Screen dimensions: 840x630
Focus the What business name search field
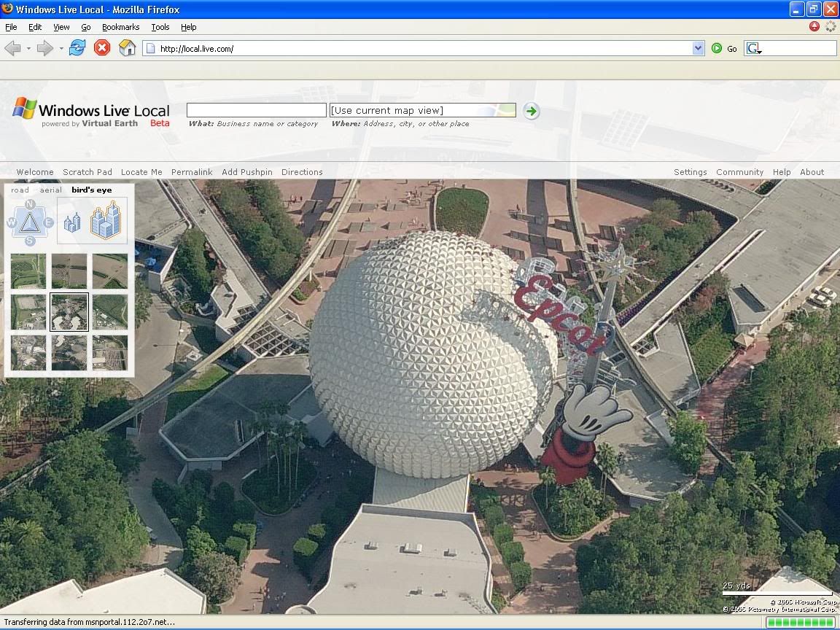pyautogui.click(x=256, y=110)
